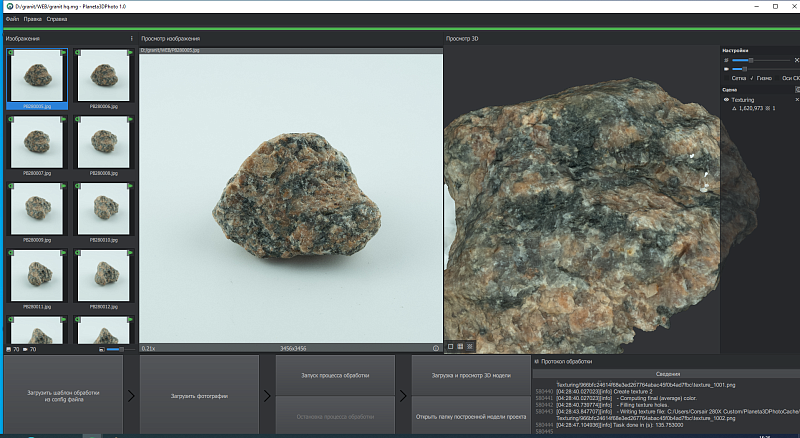Image resolution: width=800 pixels, height=438 pixels.
Task: Open the Справка menu
Action: (57, 19)
